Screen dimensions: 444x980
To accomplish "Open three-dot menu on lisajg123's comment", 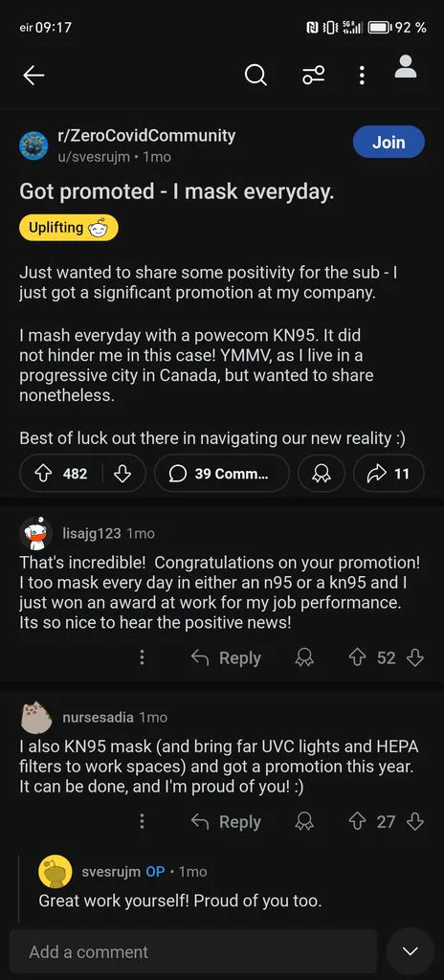I will (142, 657).
